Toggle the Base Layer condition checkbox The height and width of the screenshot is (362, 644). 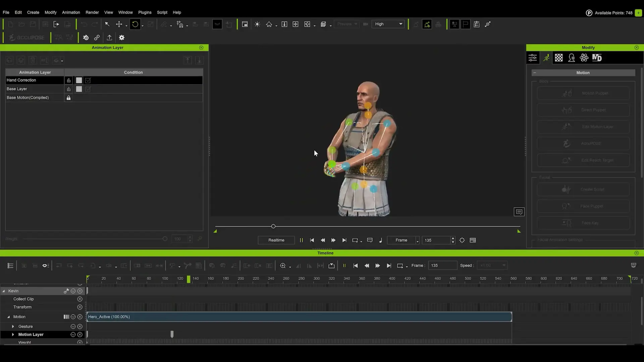point(88,89)
